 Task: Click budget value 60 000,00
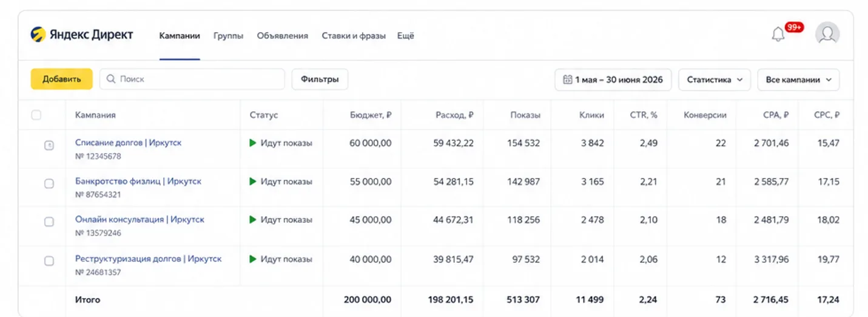coord(371,143)
